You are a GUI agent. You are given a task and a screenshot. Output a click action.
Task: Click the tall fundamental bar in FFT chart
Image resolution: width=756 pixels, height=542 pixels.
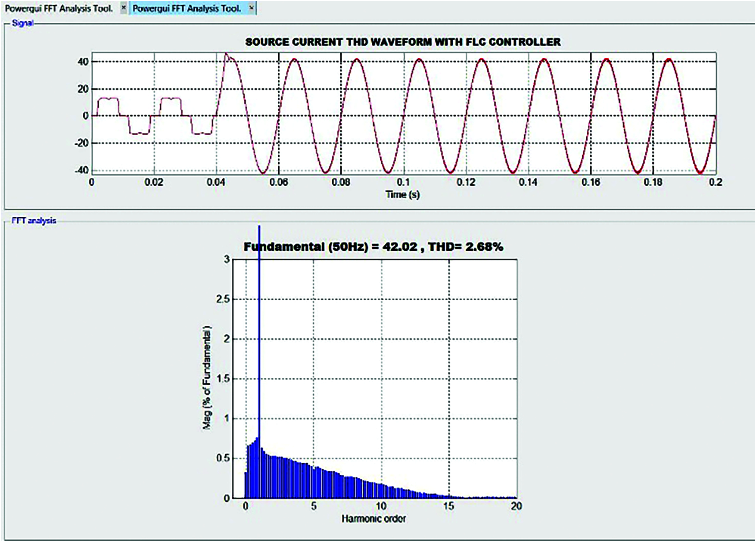click(259, 345)
